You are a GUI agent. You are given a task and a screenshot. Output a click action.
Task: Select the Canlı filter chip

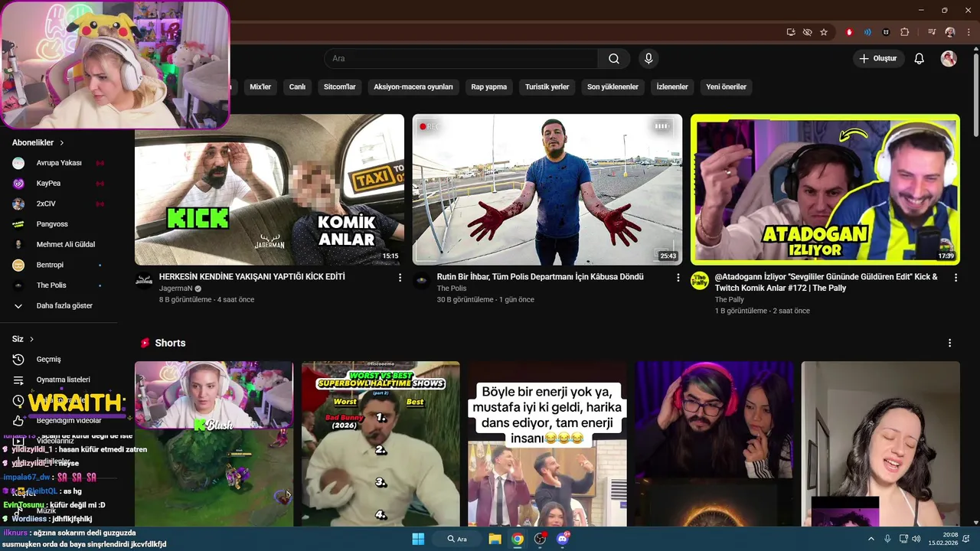click(x=297, y=87)
